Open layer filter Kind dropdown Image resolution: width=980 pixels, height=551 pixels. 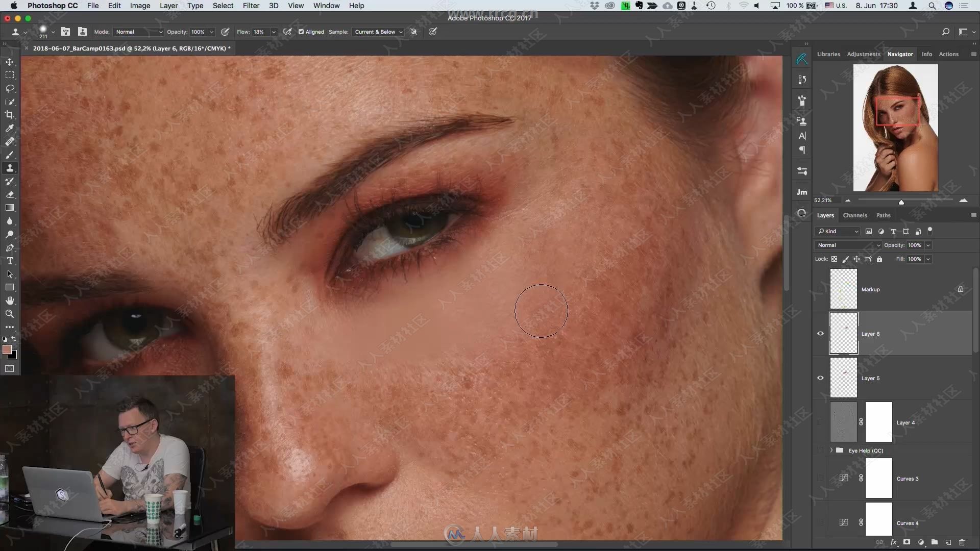pyautogui.click(x=838, y=231)
